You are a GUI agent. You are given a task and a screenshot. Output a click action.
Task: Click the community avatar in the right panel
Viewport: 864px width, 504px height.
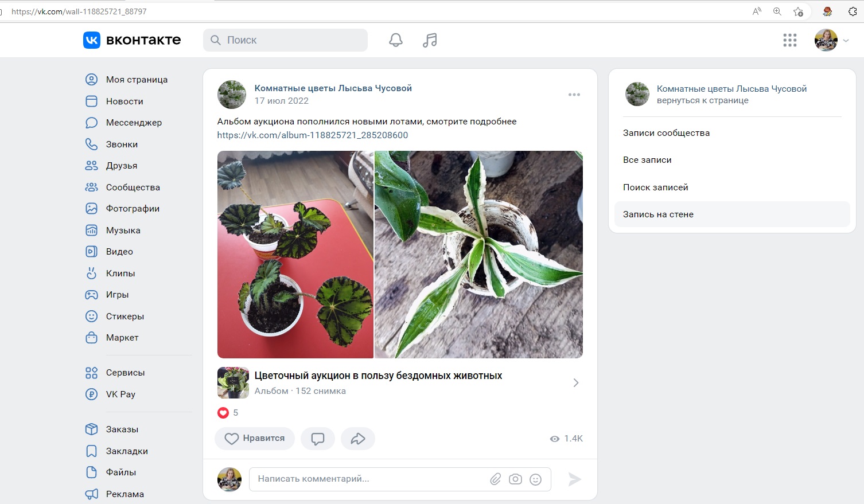click(x=637, y=94)
